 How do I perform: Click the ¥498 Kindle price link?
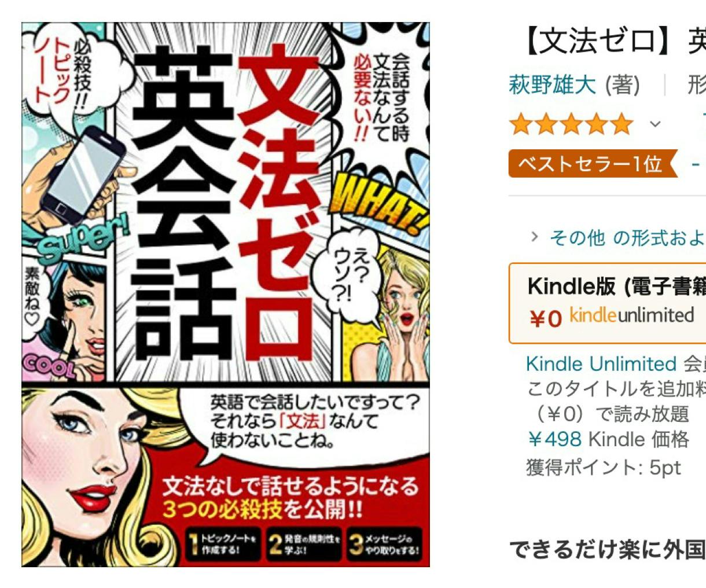(554, 439)
